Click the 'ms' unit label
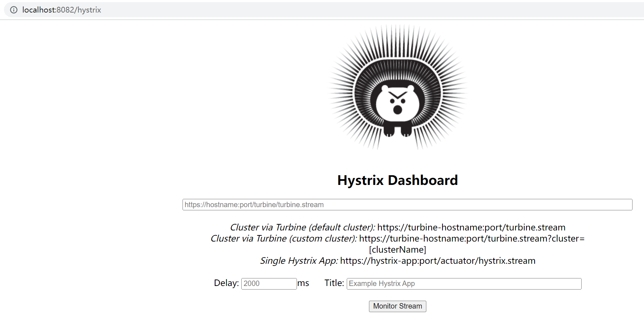Screen dimensions: 644x315 click(303, 283)
